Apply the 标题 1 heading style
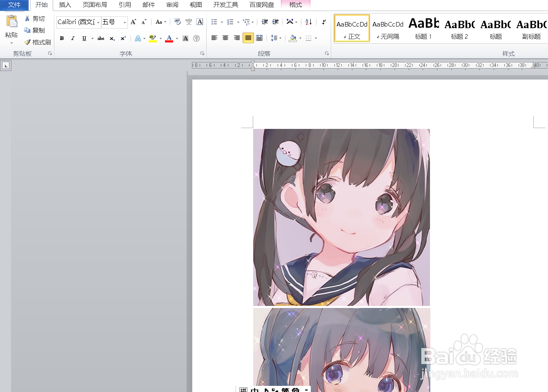The width and height of the screenshot is (548, 392). point(423,28)
